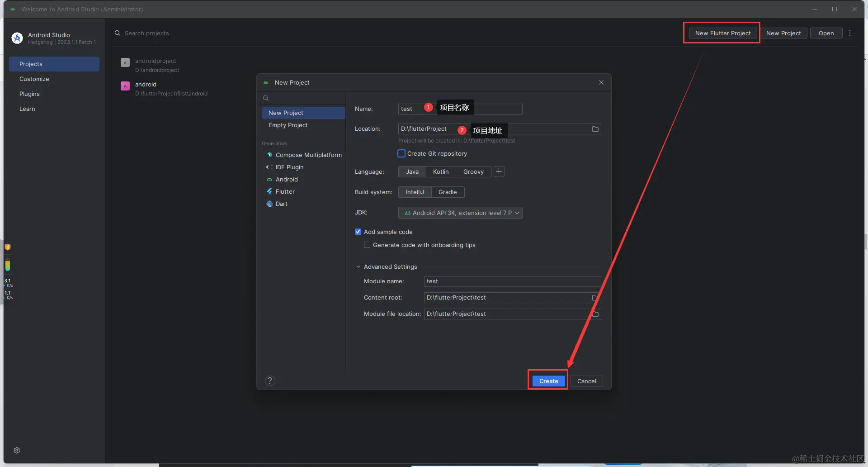Click the Open button
Screen dimensions: 868x467
(x=826, y=33)
